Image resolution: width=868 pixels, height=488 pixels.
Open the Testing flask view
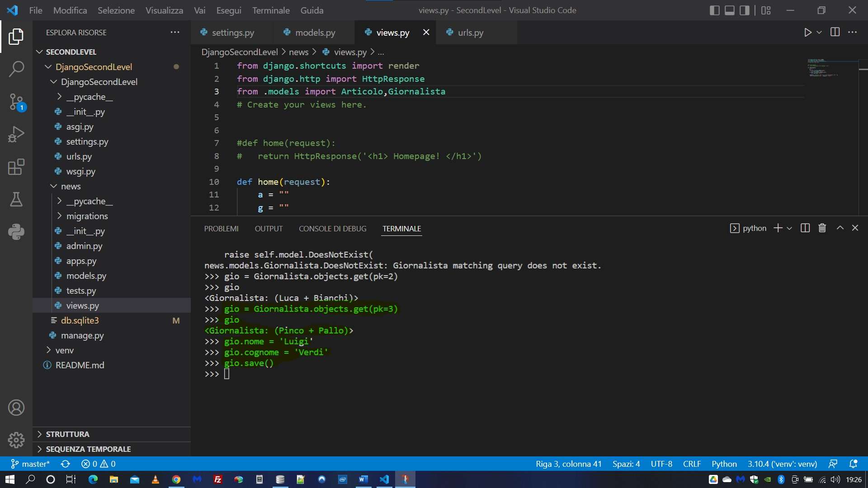tap(16, 199)
